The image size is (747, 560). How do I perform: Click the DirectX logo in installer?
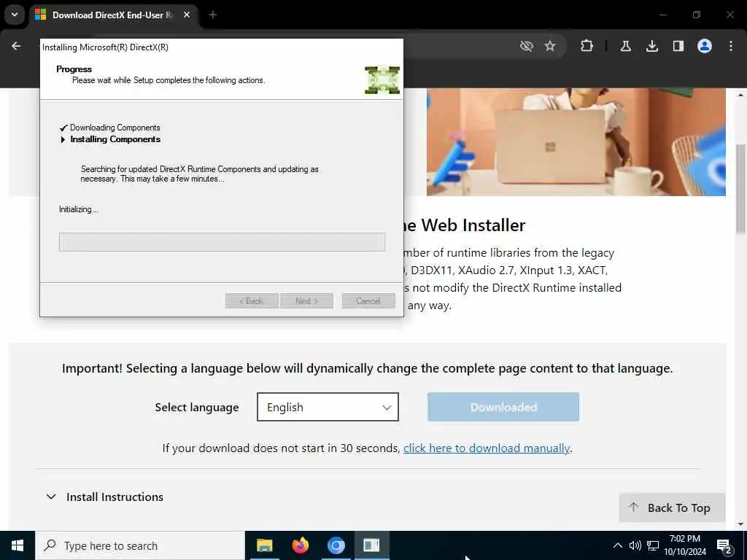pyautogui.click(x=382, y=80)
